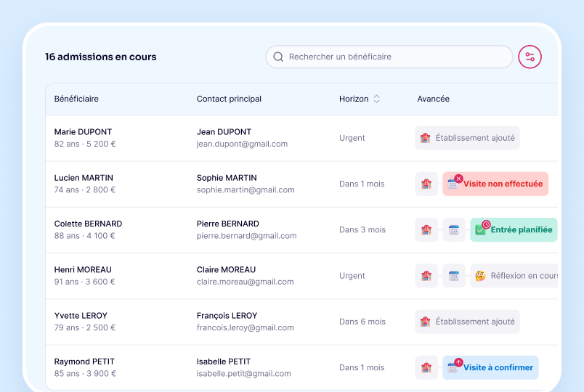584x392 pixels.
Task: Click the magnifier icon in search bar
Action: coord(278,57)
